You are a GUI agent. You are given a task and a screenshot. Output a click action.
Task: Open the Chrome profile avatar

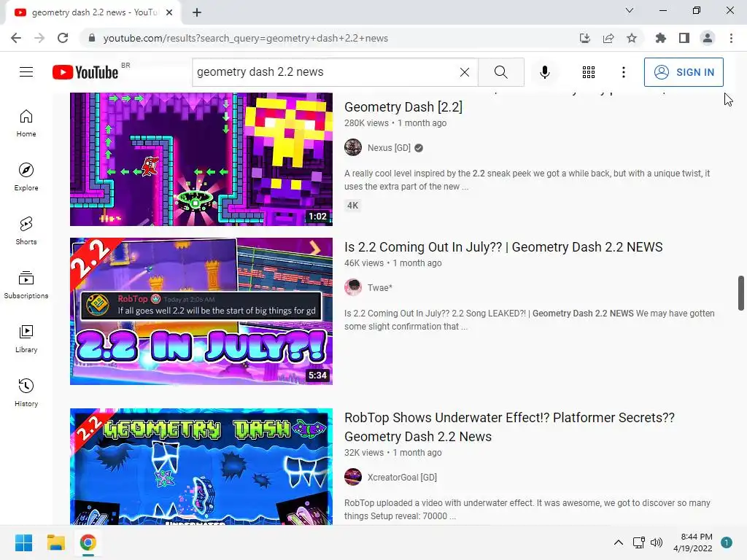tap(708, 38)
